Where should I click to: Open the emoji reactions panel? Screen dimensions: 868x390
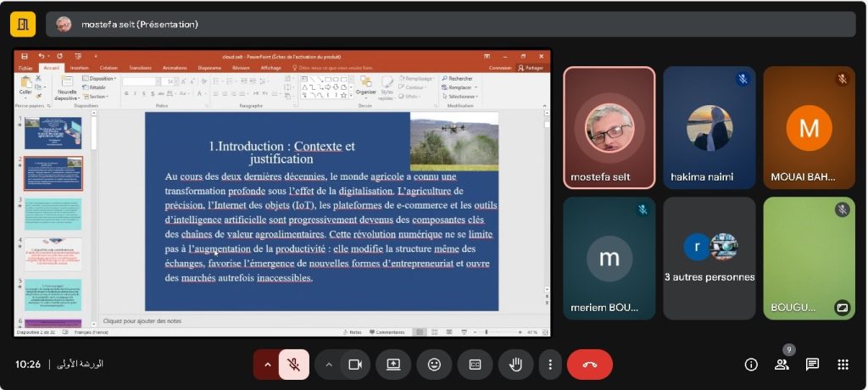tap(434, 365)
